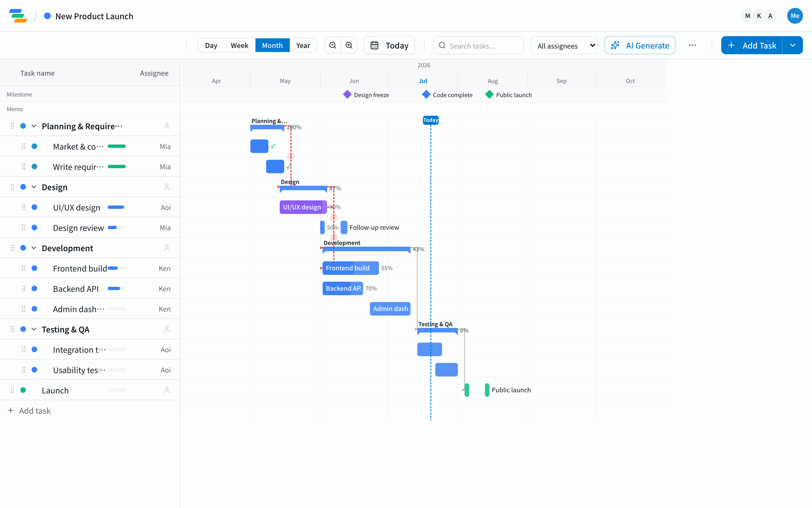Switch to Week view

[239, 45]
